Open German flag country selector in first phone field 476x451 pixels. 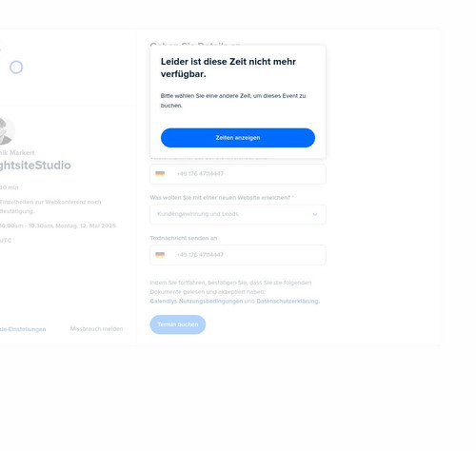tap(160, 174)
